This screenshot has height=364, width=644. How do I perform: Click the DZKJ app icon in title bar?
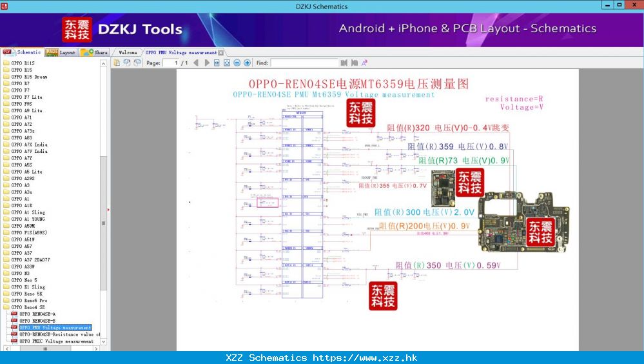pyautogui.click(x=4, y=6)
